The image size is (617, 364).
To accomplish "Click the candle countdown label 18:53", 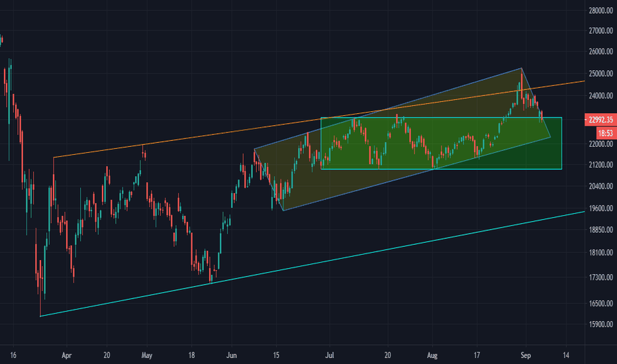I will pyautogui.click(x=606, y=133).
